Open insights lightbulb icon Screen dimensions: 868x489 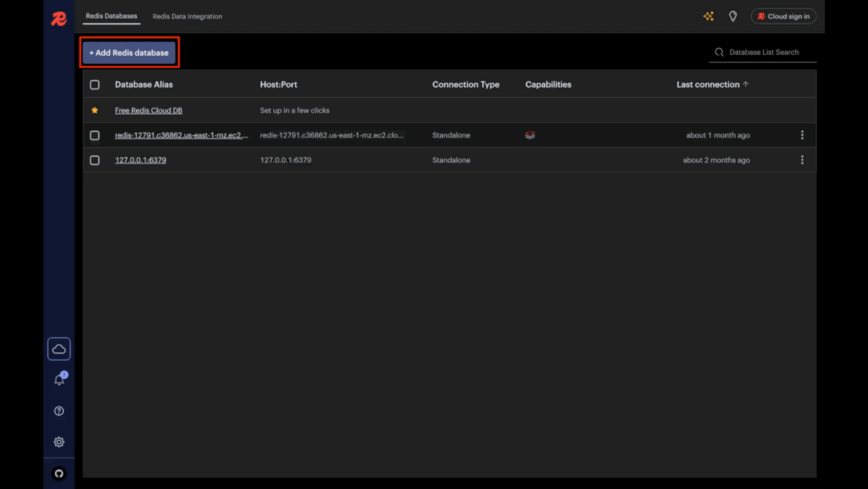point(733,16)
